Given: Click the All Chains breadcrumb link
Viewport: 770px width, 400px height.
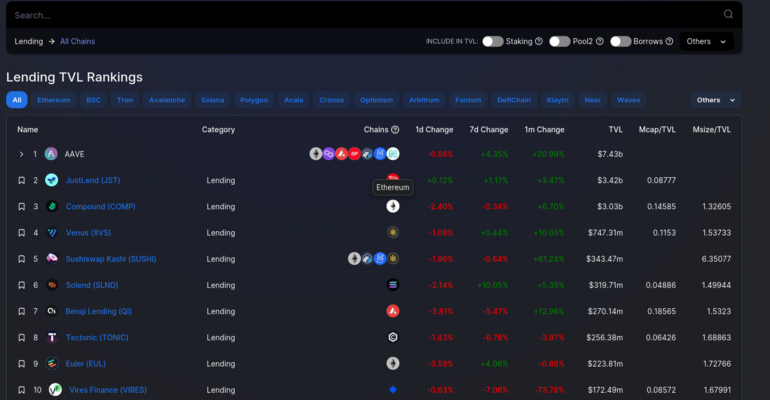Looking at the screenshot, I should (78, 41).
